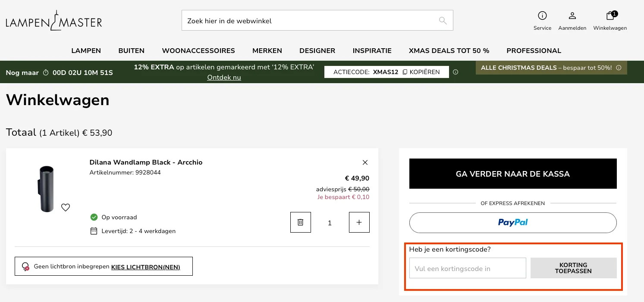Add Dilana Wandlamp to wishlist heart
Viewport: 644px width, 302px height.
click(66, 207)
